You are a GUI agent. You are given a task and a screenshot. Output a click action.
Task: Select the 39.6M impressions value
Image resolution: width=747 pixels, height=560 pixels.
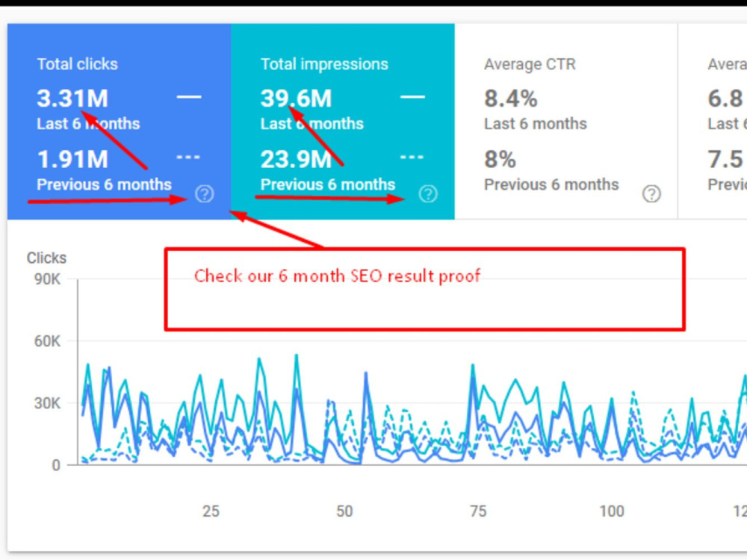[x=296, y=99]
